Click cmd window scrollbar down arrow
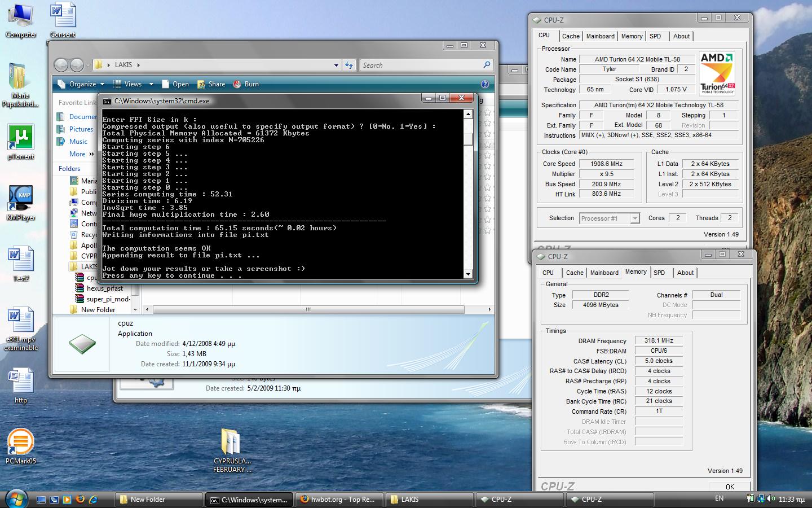 point(468,274)
